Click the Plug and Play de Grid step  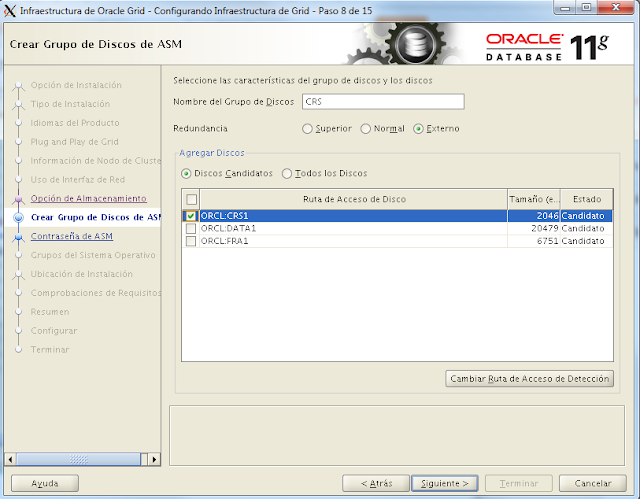tap(75, 142)
